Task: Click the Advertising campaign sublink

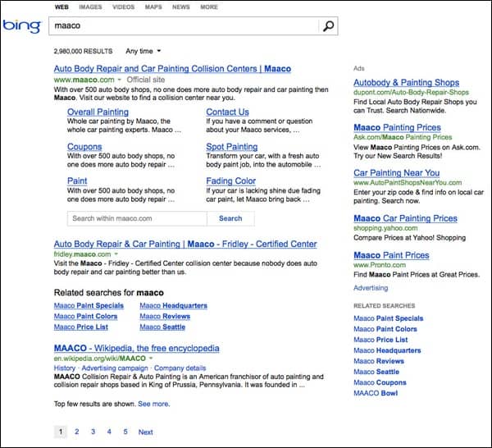Action: click(115, 368)
